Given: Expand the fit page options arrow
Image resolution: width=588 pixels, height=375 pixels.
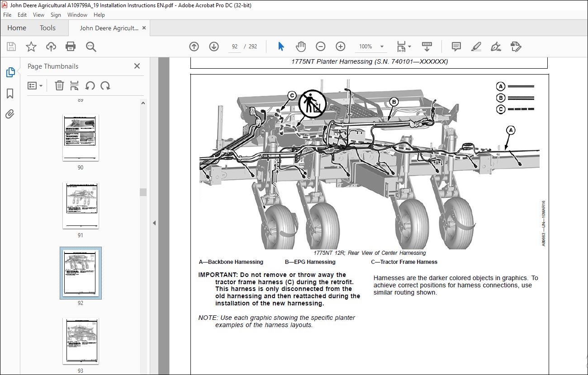Looking at the screenshot, I should coord(409,47).
